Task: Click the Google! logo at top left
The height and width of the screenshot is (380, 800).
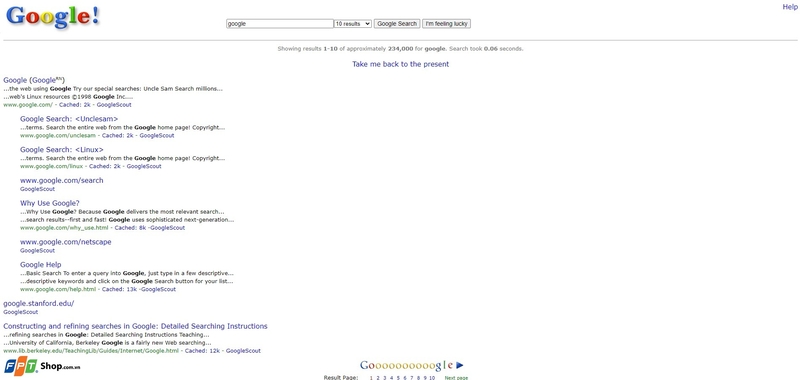Action: point(53,17)
